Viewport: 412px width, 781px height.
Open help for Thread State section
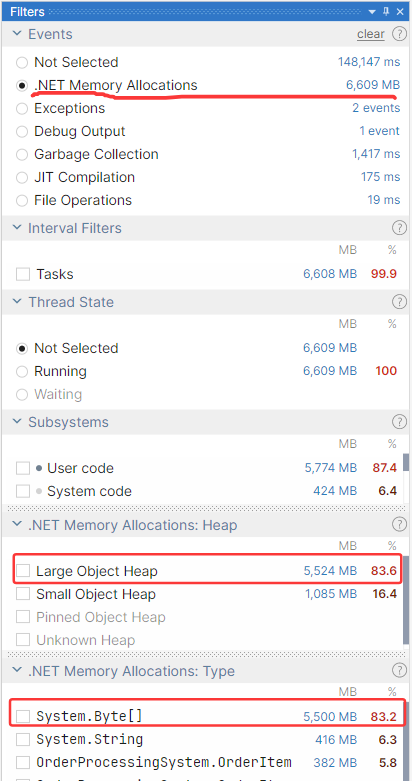pos(399,302)
